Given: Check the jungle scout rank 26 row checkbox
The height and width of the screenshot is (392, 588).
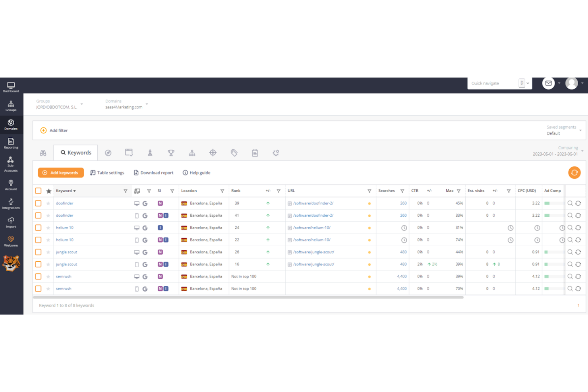Looking at the screenshot, I should pyautogui.click(x=38, y=252).
